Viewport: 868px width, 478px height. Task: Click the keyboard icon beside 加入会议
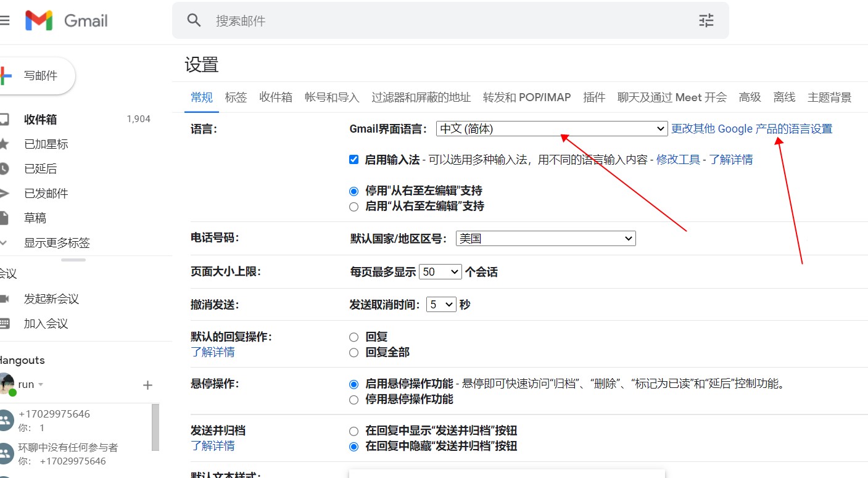tap(4, 323)
